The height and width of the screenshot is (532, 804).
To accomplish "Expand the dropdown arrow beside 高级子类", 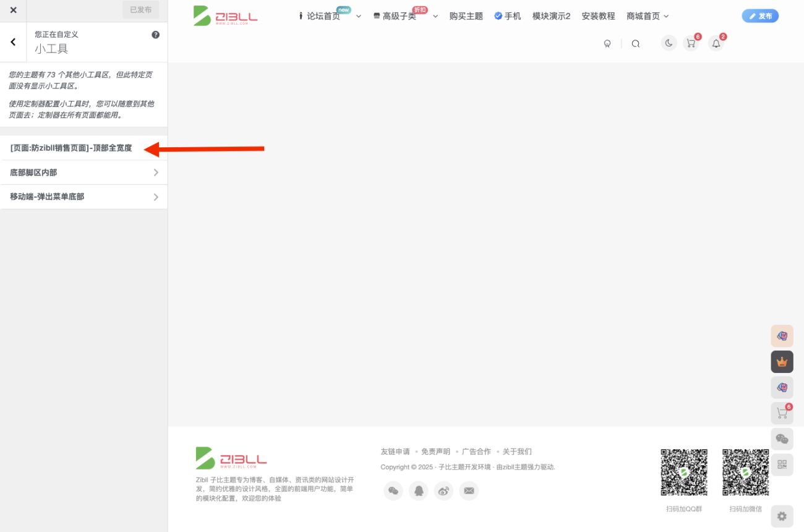I will [435, 16].
